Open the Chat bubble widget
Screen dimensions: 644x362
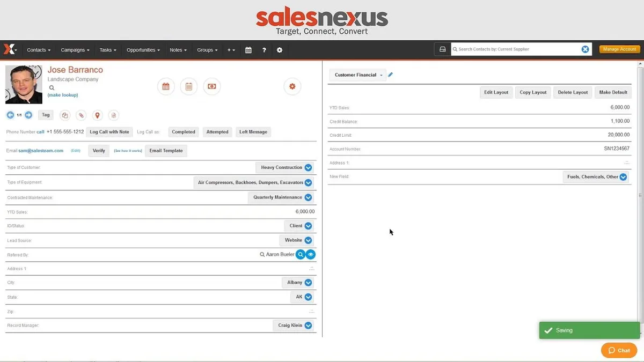619,350
